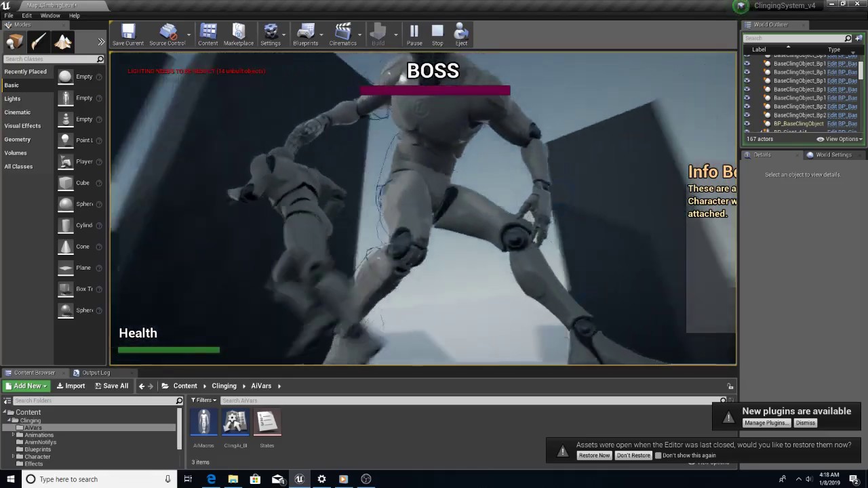Screen dimensions: 868x488
Task: Open the Settings toolbar icon
Action: click(x=271, y=35)
